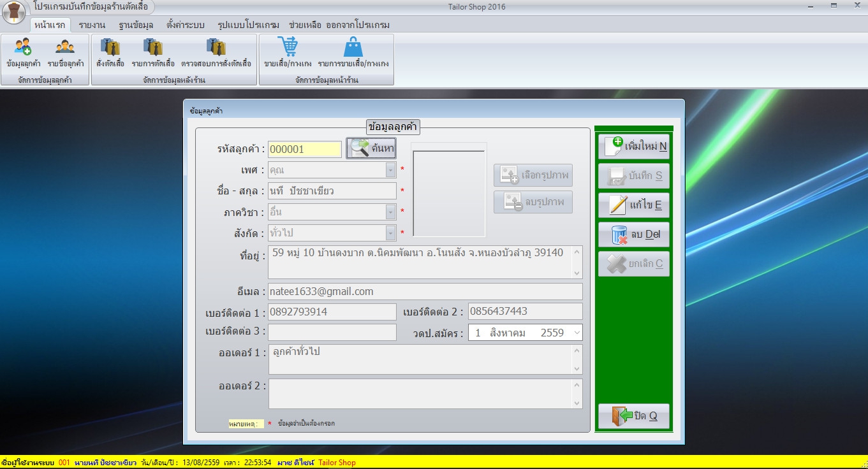The height and width of the screenshot is (469, 868).
Task: Open the รายชื่อลูกค้า customer list icon
Action: [65, 54]
